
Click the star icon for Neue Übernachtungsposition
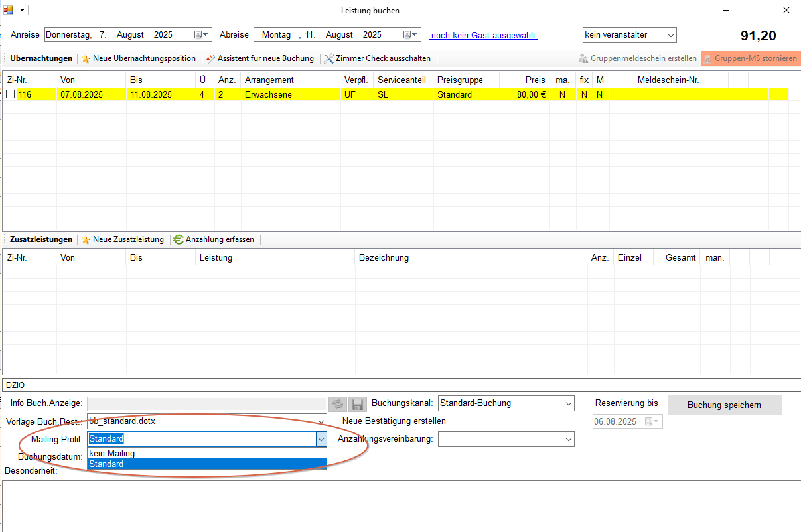[x=86, y=58]
